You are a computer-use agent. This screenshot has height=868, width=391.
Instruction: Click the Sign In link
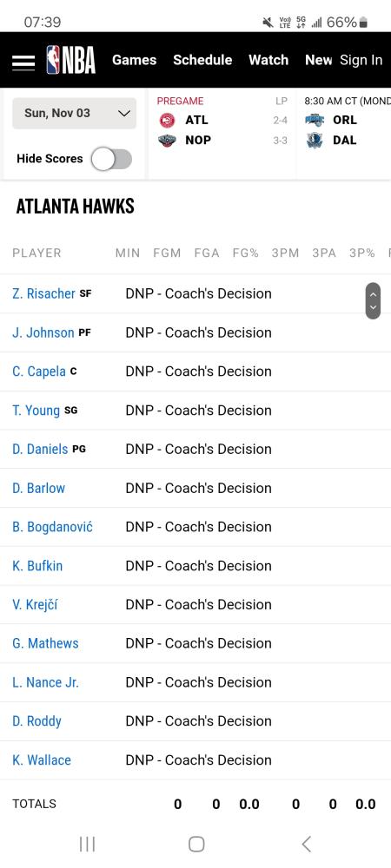click(x=361, y=61)
